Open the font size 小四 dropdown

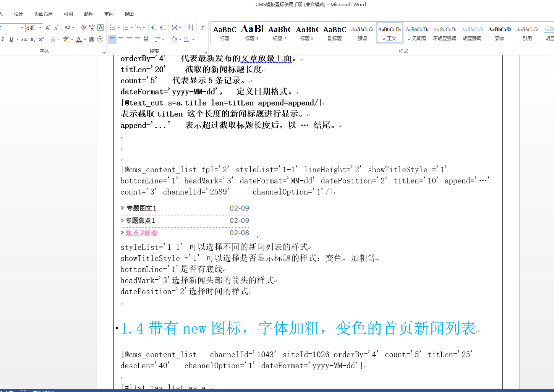[x=40, y=28]
